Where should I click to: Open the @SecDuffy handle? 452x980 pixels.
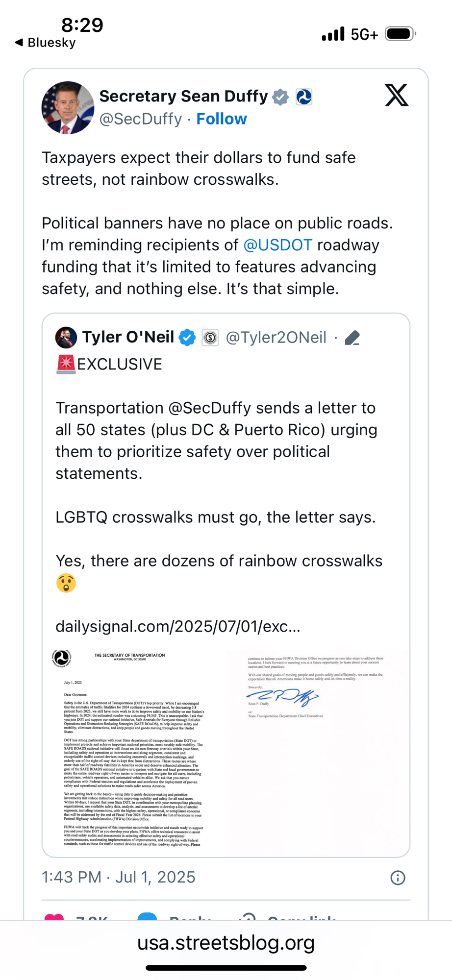click(141, 119)
